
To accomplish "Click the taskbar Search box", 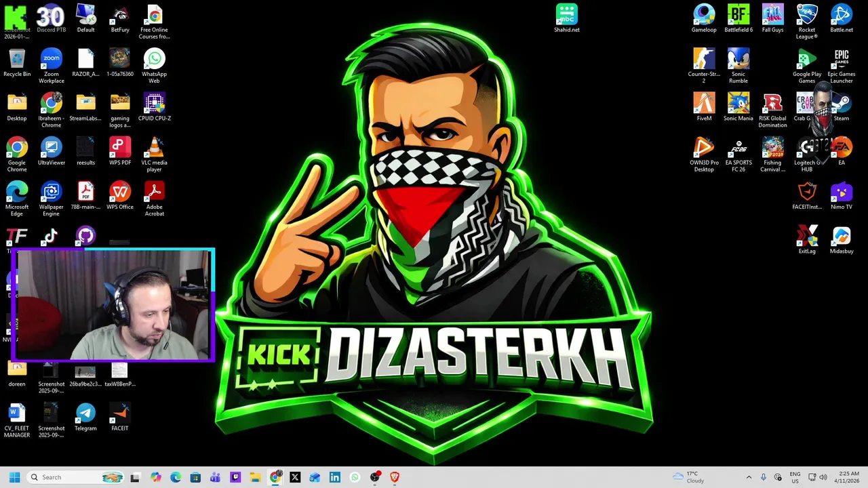I will pos(75,477).
